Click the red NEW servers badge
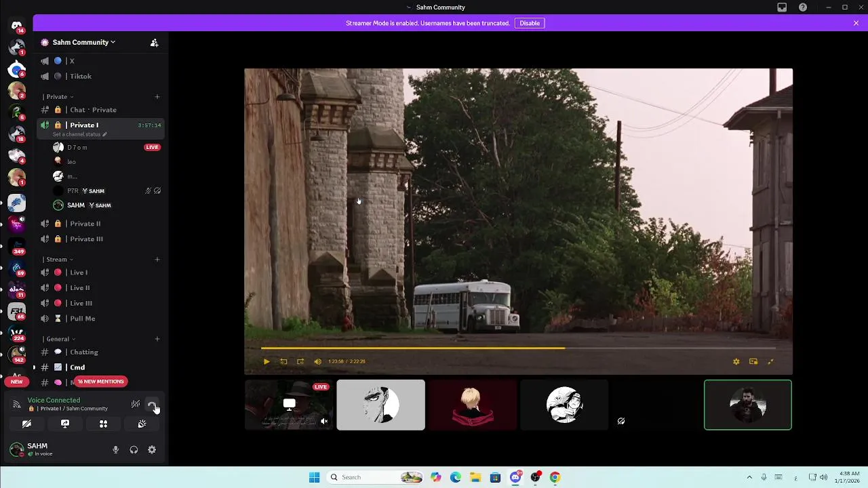 pyautogui.click(x=16, y=382)
